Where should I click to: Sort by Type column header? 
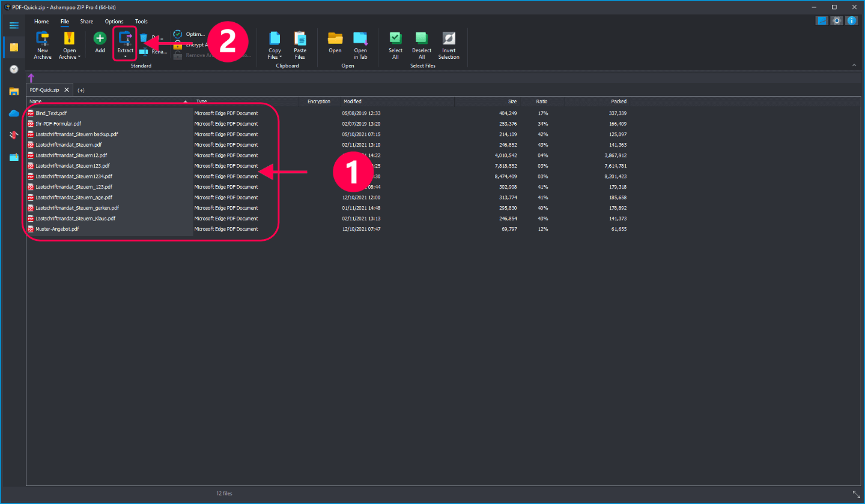click(201, 102)
